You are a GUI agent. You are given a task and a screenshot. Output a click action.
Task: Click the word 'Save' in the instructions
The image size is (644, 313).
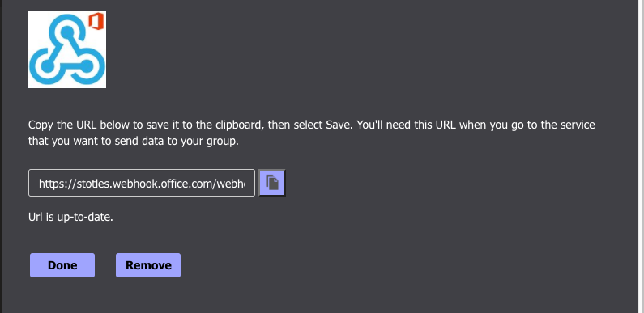pyautogui.click(x=339, y=125)
